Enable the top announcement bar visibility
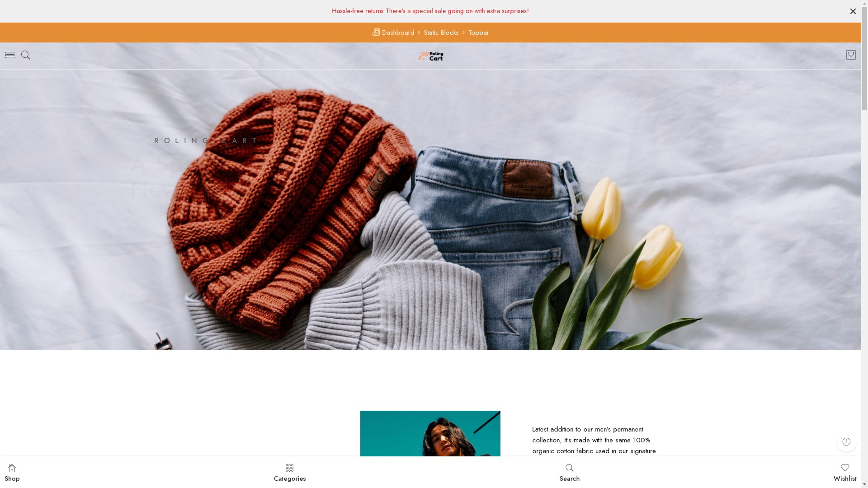The height and width of the screenshot is (488, 868). [x=853, y=11]
